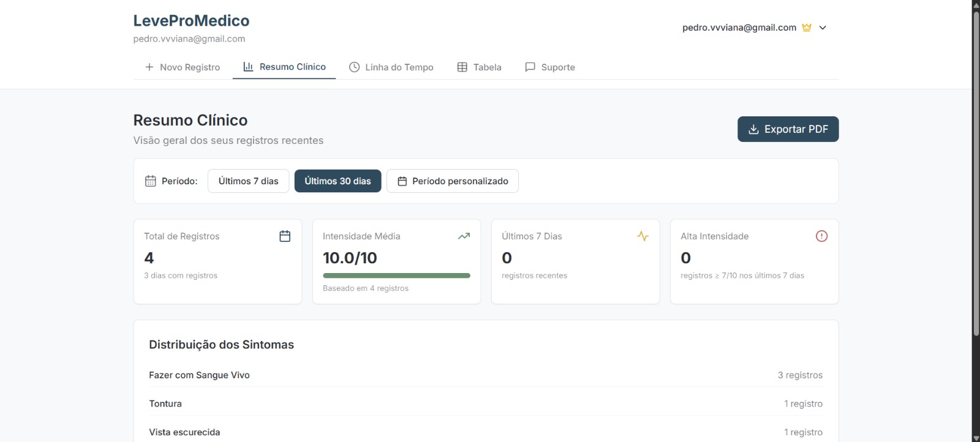Open the Período personalizado date picker

(453, 181)
